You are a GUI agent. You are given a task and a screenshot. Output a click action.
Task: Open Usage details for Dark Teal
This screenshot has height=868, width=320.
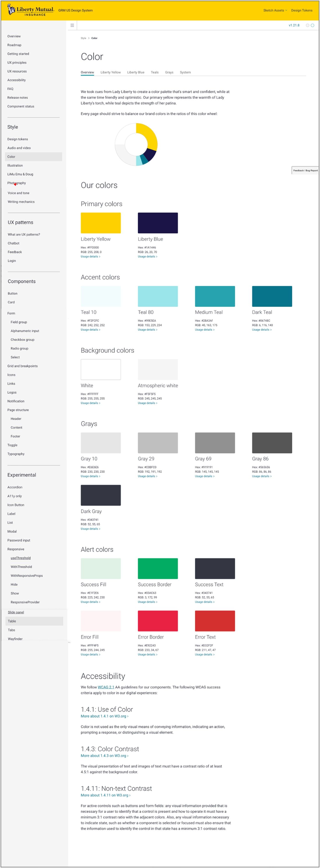(x=262, y=329)
